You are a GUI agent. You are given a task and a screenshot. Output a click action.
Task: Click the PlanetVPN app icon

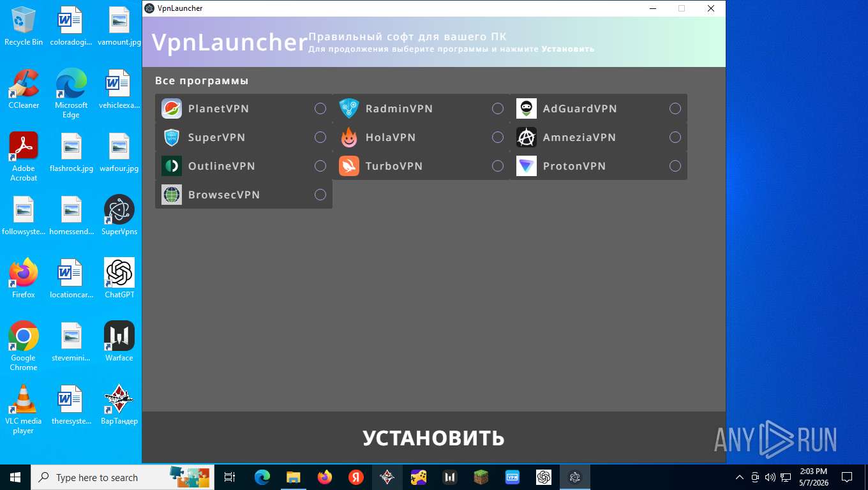172,108
